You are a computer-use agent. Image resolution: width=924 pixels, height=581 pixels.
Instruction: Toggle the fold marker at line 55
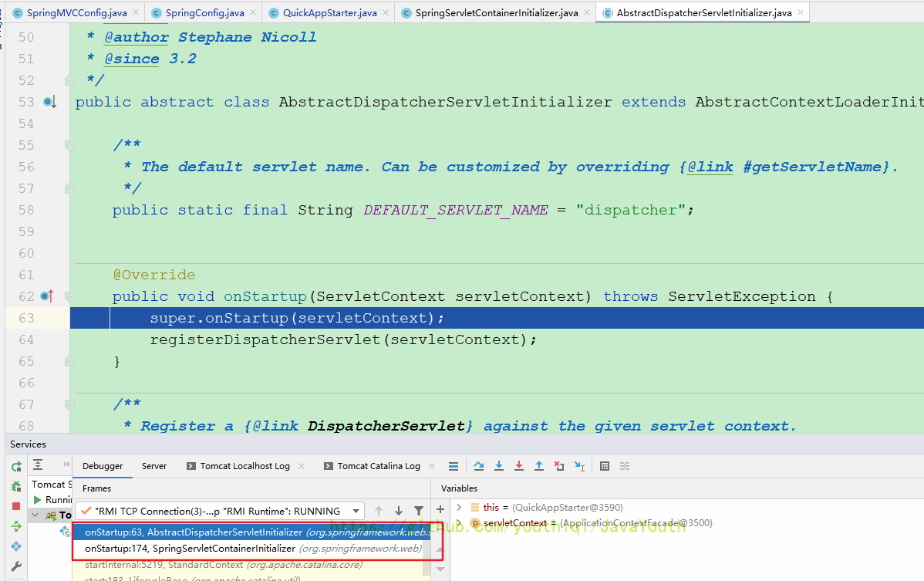tap(70, 145)
